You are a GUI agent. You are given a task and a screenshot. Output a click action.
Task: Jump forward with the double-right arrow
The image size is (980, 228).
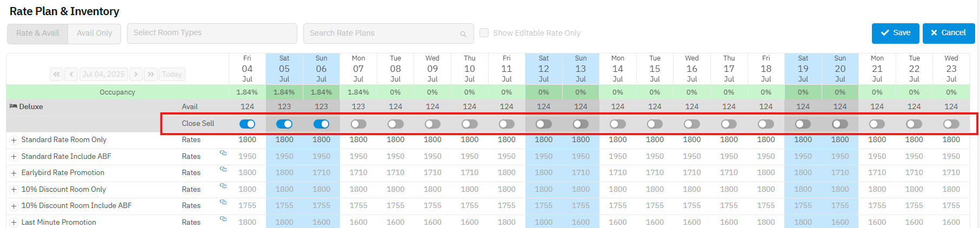click(151, 75)
